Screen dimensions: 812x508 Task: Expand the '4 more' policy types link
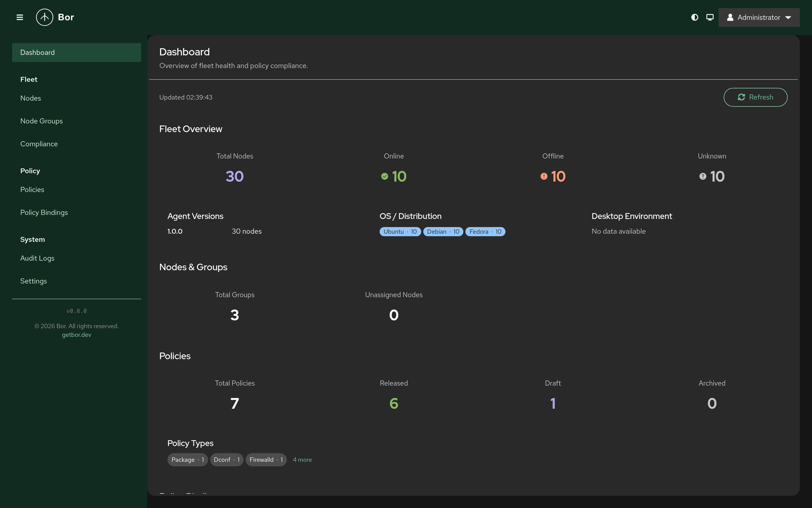coord(302,460)
